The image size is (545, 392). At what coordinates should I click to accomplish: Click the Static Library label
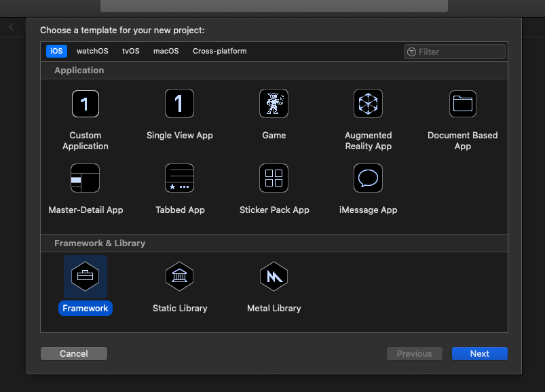(x=180, y=309)
